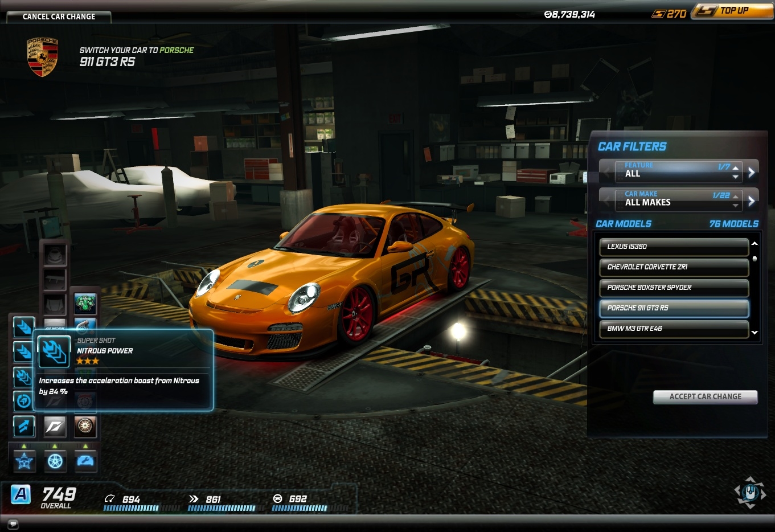Select the circular arrow skill mod icon
The image size is (775, 532).
[x=23, y=402]
